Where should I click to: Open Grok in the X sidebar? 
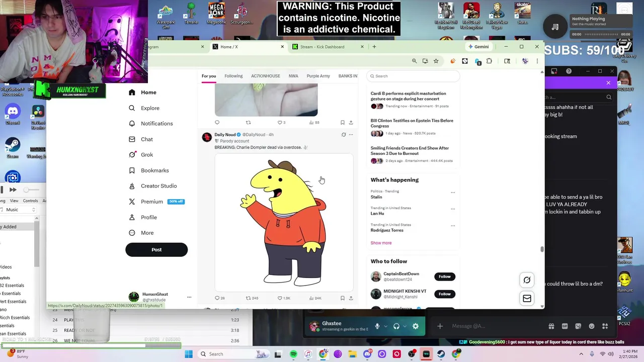[x=141, y=155]
